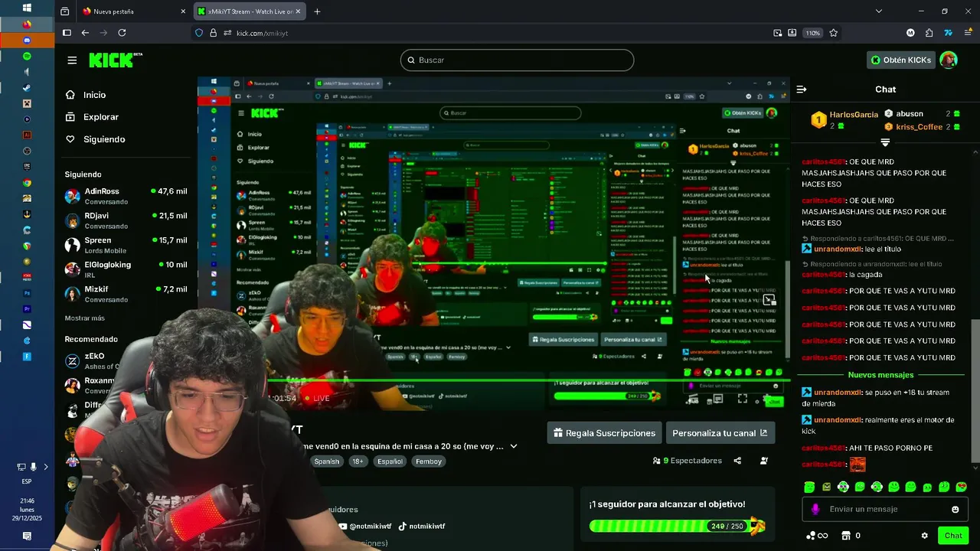Open RDjavi channel in Siguiendo list
980x551 pixels.
click(126, 220)
